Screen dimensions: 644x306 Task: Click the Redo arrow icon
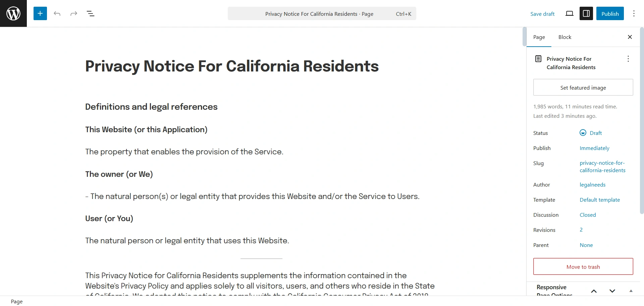tap(74, 13)
